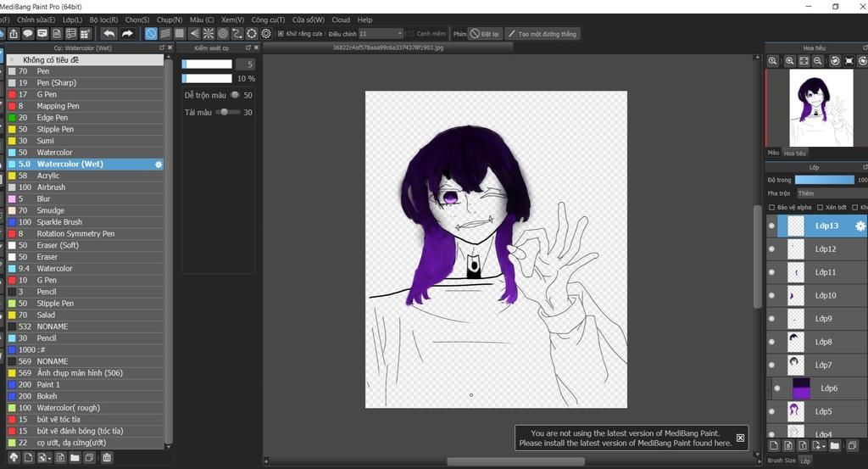Select the Sparkle Brush

[86, 222]
